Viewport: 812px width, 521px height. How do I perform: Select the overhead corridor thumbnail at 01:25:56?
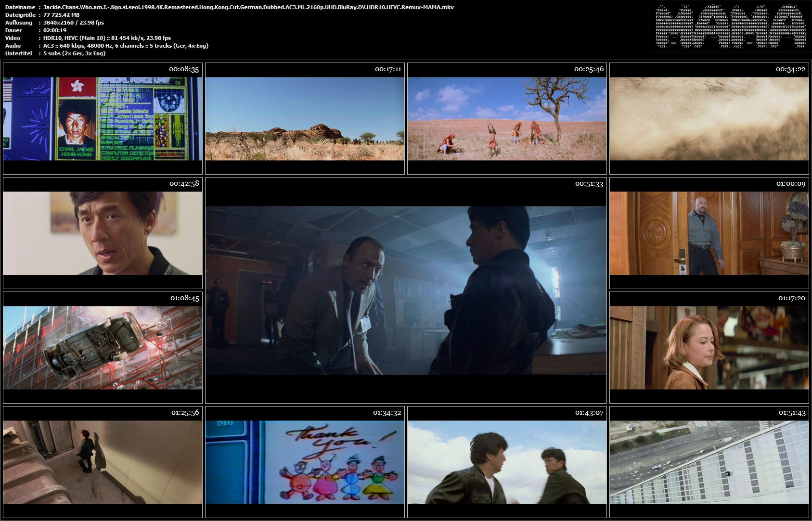pyautogui.click(x=103, y=462)
